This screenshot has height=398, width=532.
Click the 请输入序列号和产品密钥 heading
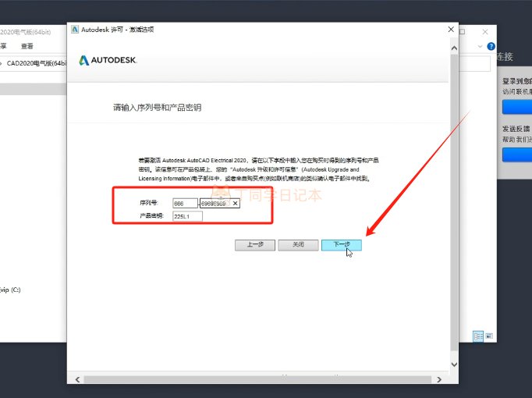click(x=157, y=108)
